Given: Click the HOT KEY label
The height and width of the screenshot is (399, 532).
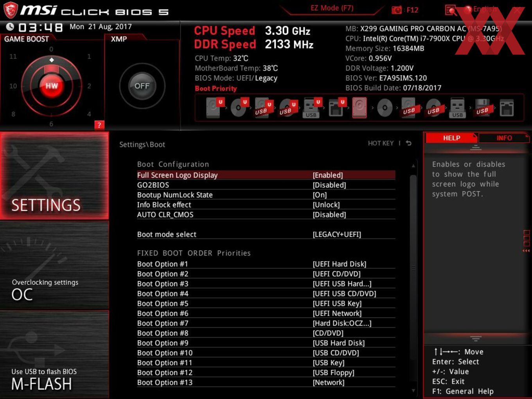Looking at the screenshot, I should point(381,143).
